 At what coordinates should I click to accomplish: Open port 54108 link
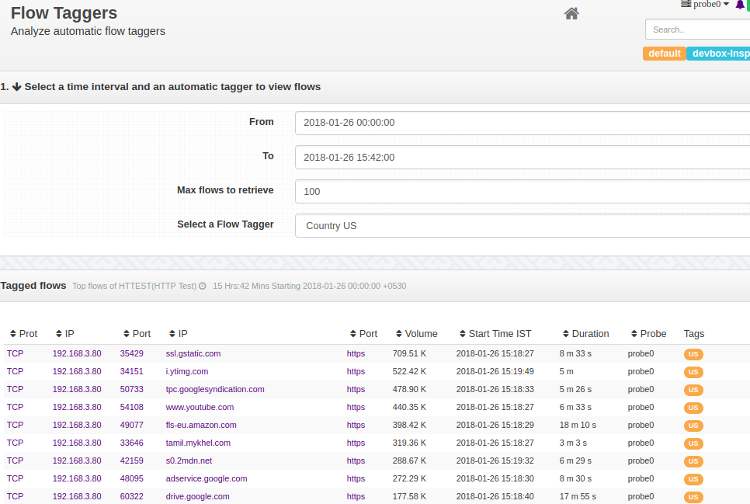tap(132, 407)
